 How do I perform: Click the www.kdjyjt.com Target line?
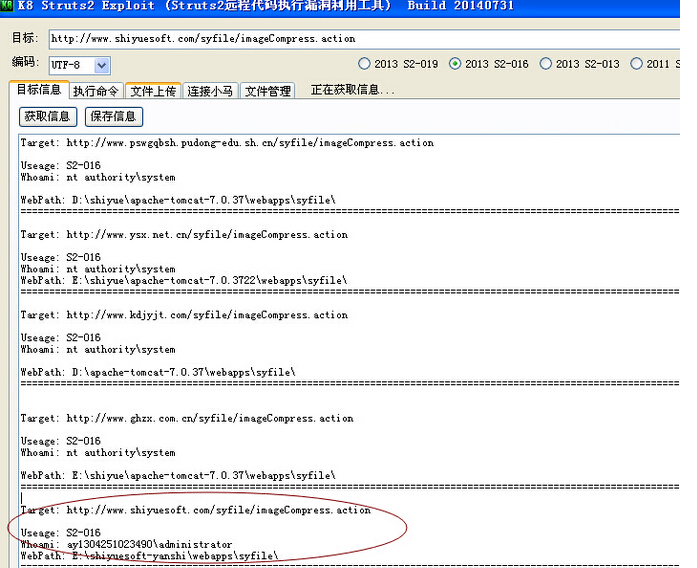pos(184,315)
